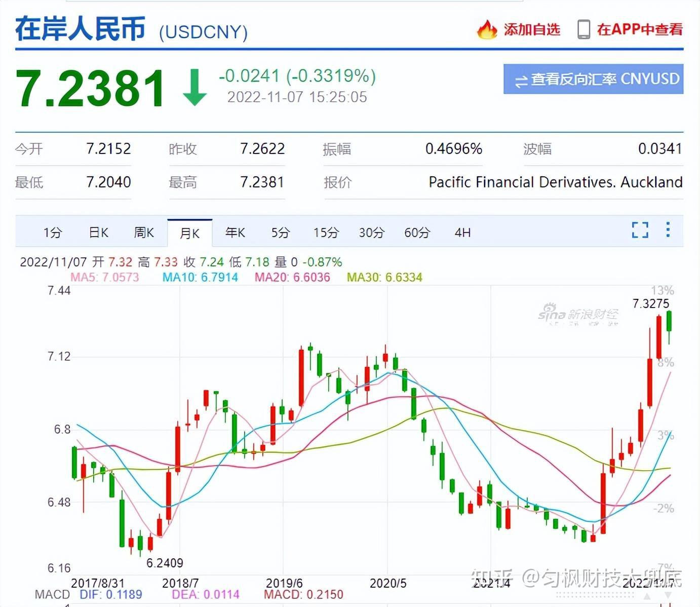Screen dimensions: 700x607
Task: Click the change value -0.0241 (-0.3319%)
Action: pos(297,76)
